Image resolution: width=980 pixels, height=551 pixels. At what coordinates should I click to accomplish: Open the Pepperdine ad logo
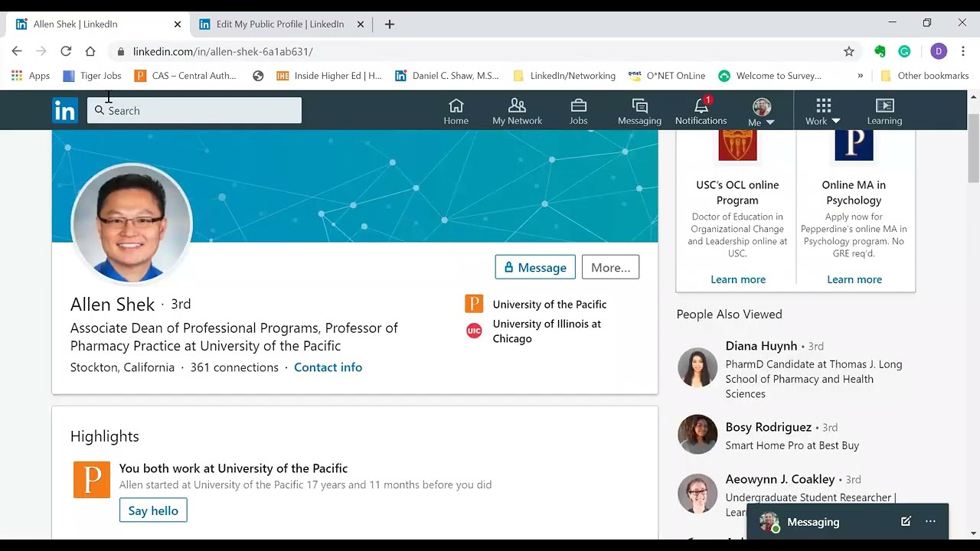(854, 145)
